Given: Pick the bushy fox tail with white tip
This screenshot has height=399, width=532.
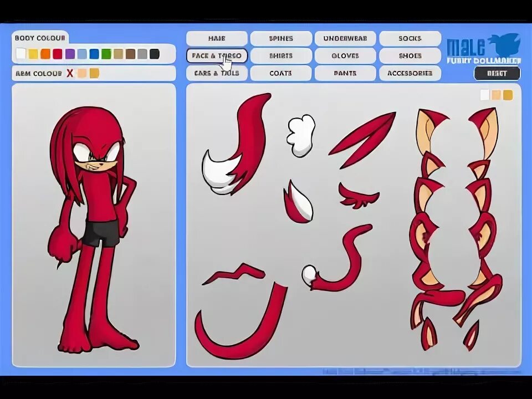Looking at the screenshot, I should pos(238,144).
